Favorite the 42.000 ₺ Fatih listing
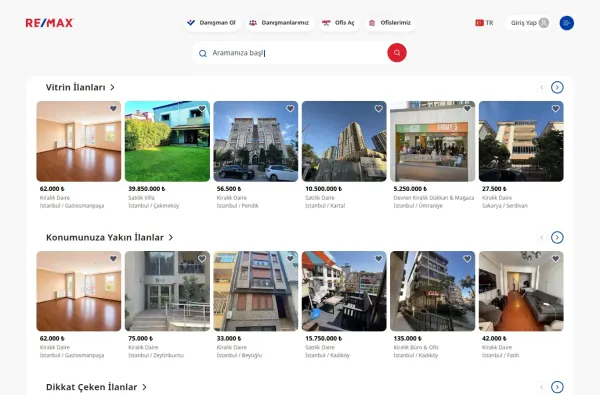600x395 pixels. pos(556,259)
